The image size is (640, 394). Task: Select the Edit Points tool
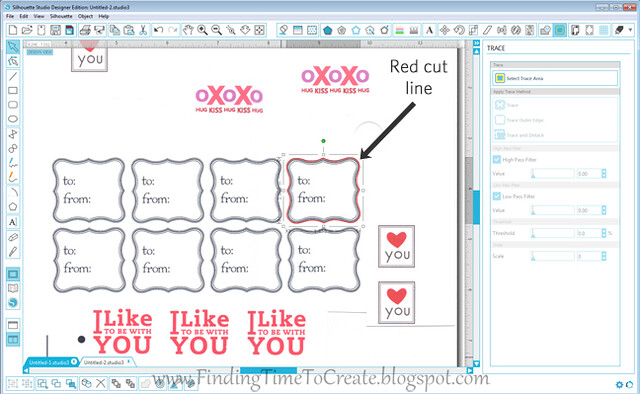click(13, 61)
